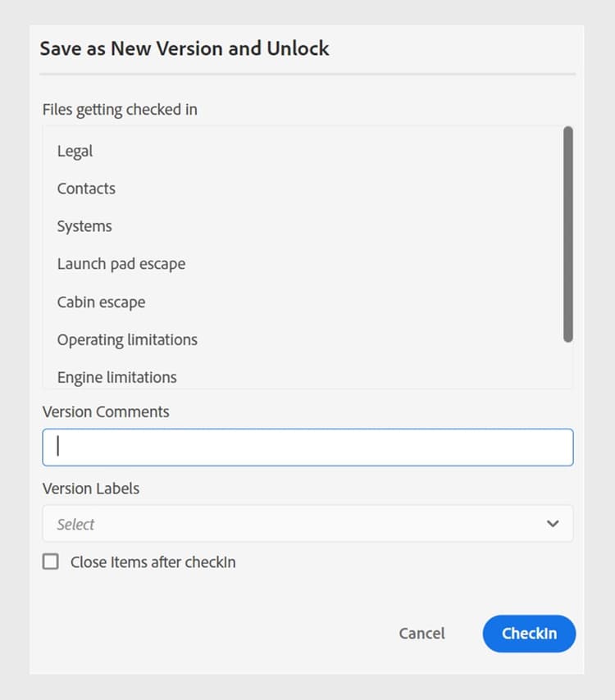Screen dimensions: 615x700
Task: Click the Version Comments label
Action: [x=106, y=411]
